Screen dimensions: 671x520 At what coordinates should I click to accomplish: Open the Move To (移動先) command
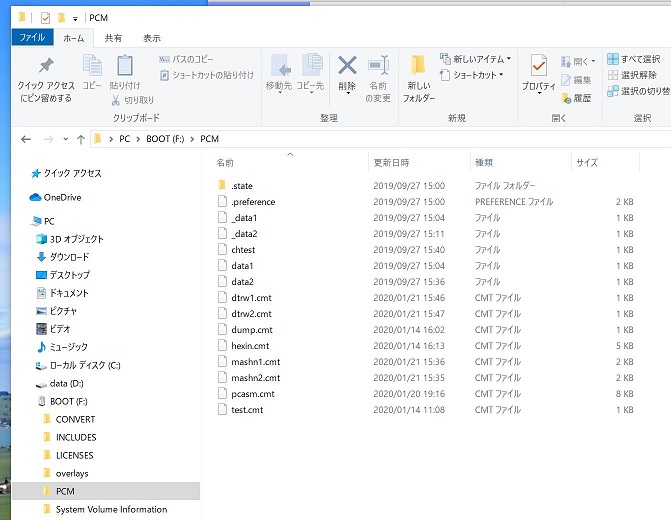279,73
